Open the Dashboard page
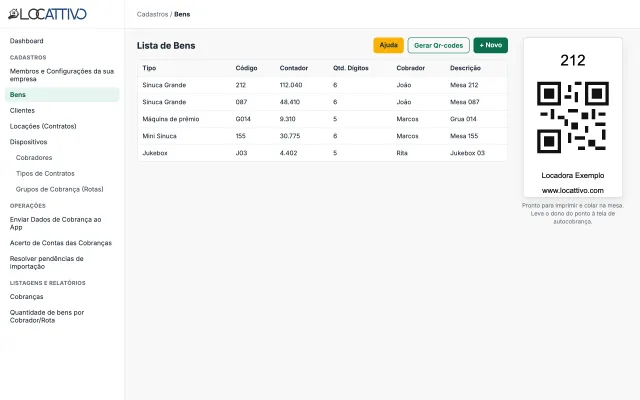Viewport: 640px width, 400px height. point(27,41)
